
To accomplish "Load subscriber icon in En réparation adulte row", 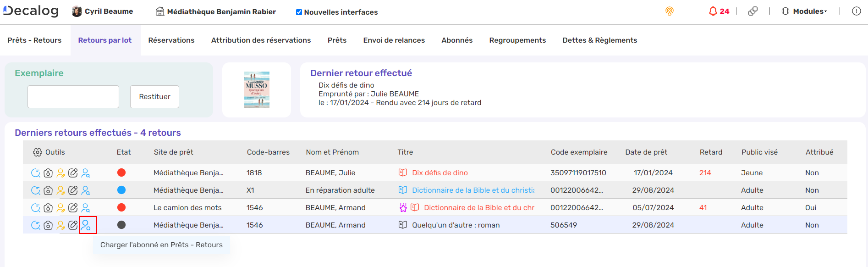I will pos(86,190).
